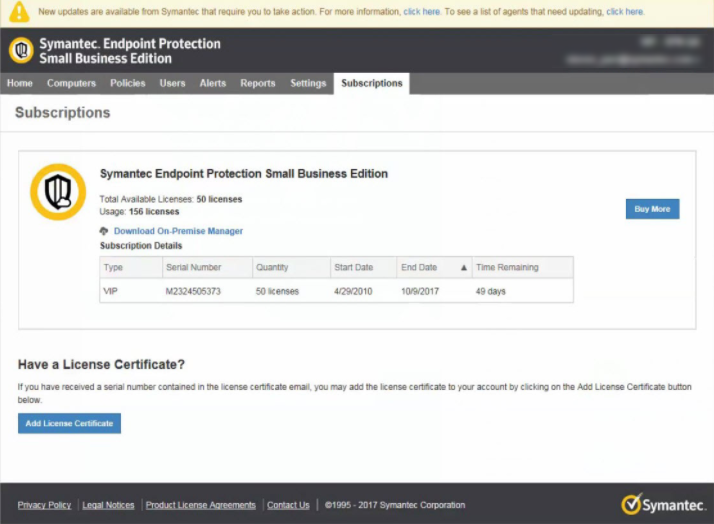This screenshot has height=524, width=714.
Task: Open the Home tab
Action: [x=20, y=83]
